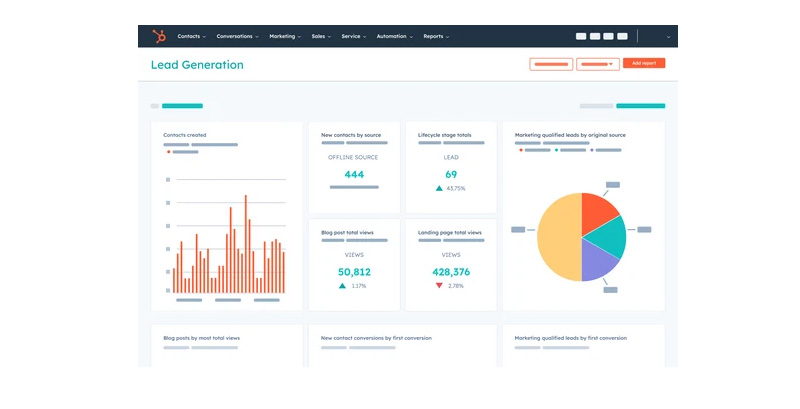Click the orange legend dot above the pie chart

click(520, 151)
